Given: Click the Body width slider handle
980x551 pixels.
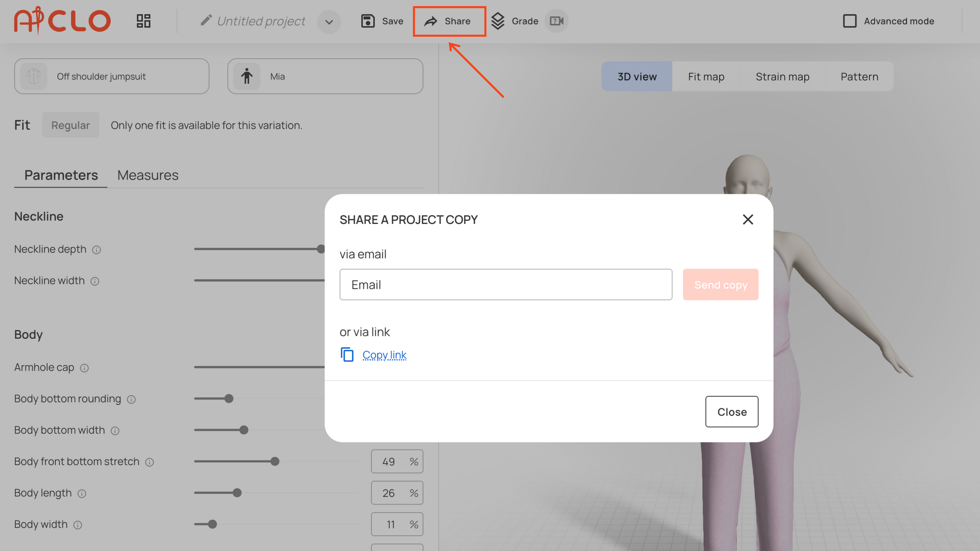Looking at the screenshot, I should [213, 524].
